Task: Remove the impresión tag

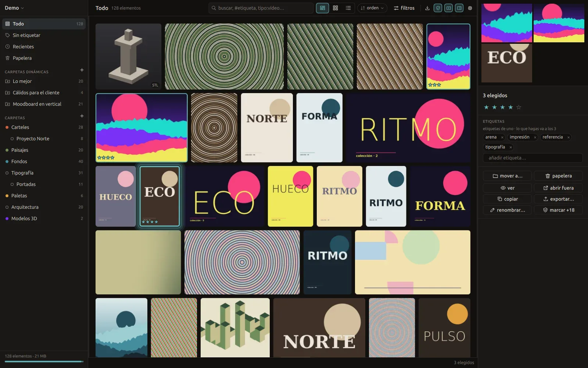Action: (535, 137)
